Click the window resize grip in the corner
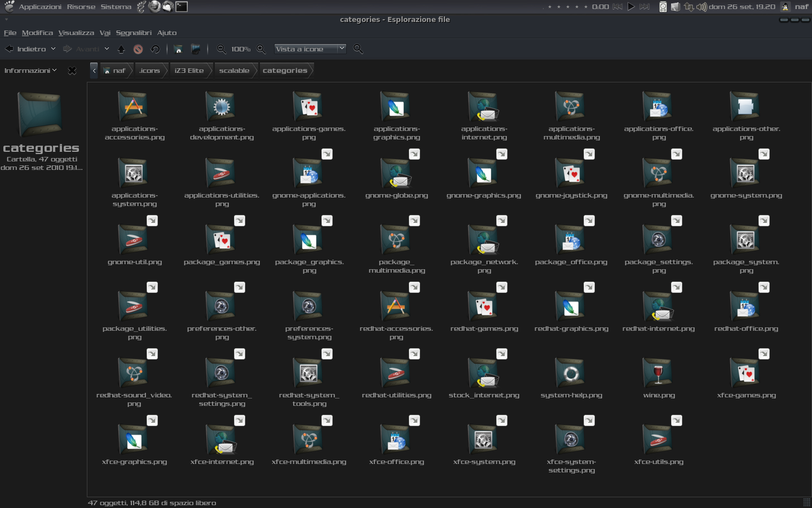812x508 pixels. pyautogui.click(x=806, y=502)
